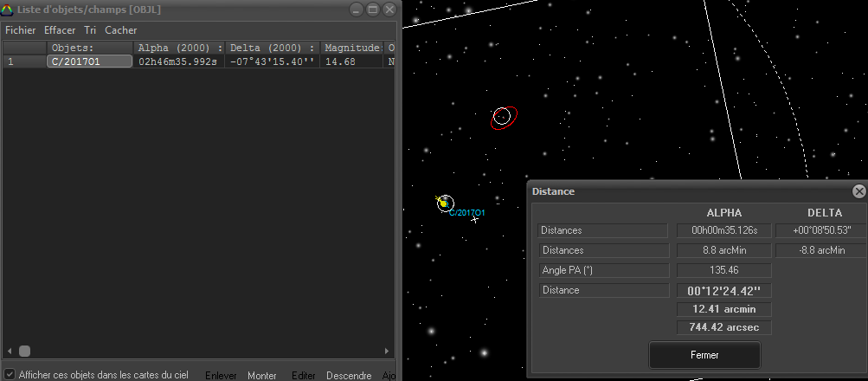Sort by 'Alpha (2000)' column header
This screenshot has height=381, width=868.
(179, 48)
